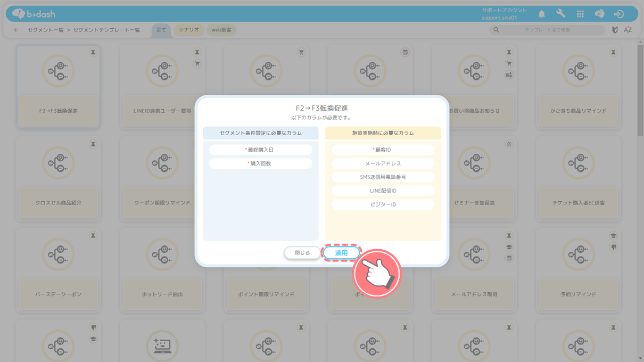This screenshot has width=644, height=362.
Task: Click the 施策実施時に必要なカラム header
Action: 383,133
